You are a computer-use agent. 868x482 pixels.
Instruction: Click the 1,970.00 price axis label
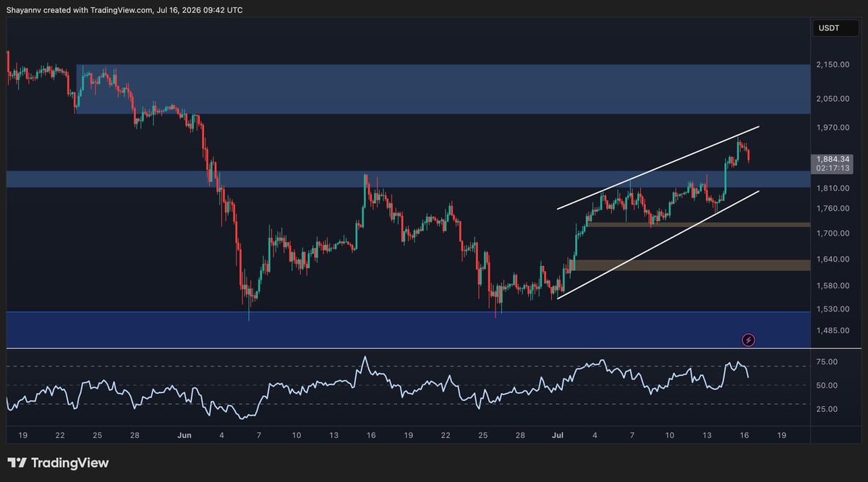[833, 128]
